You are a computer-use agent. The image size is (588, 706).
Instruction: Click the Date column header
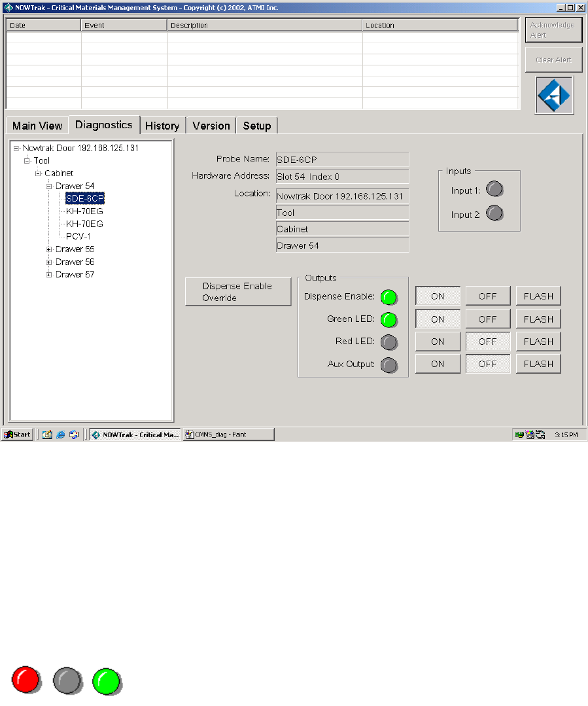[43, 26]
